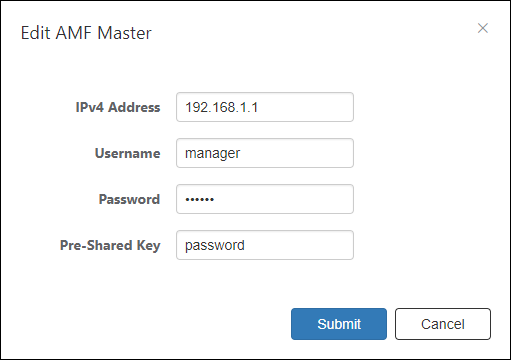Close the Edit AMF Master dialog
511x360 pixels.
coord(483,28)
